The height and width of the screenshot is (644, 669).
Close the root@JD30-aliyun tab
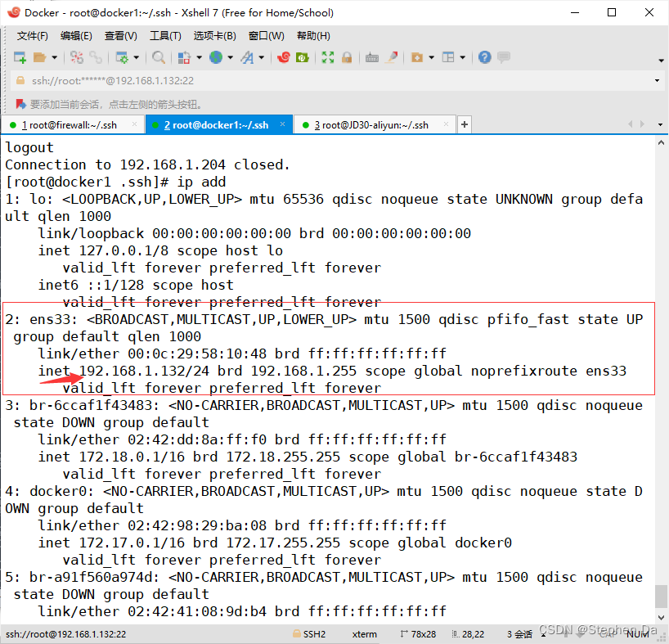point(446,124)
